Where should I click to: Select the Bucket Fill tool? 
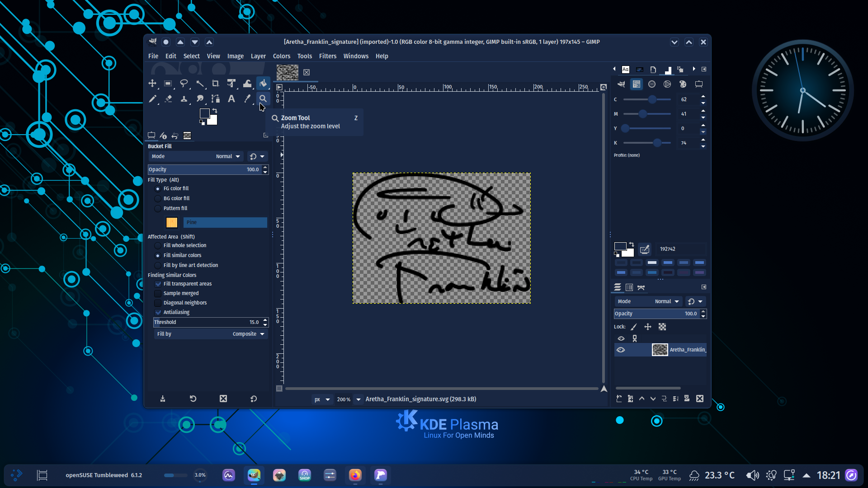263,84
